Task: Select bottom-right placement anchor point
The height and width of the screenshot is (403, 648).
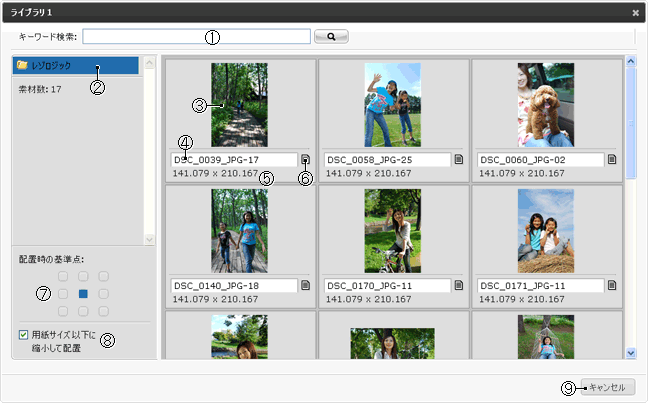Action: 103,311
